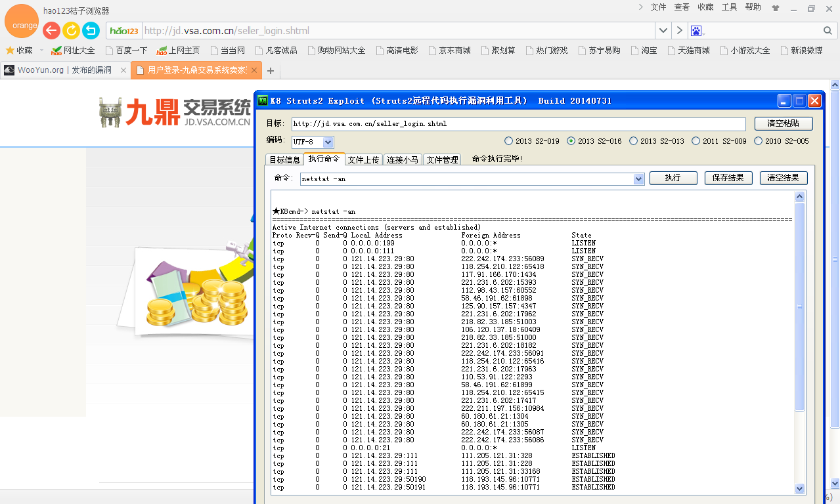This screenshot has width=840, height=504.
Task: Switch to the 执行命令 tab
Action: 324,158
